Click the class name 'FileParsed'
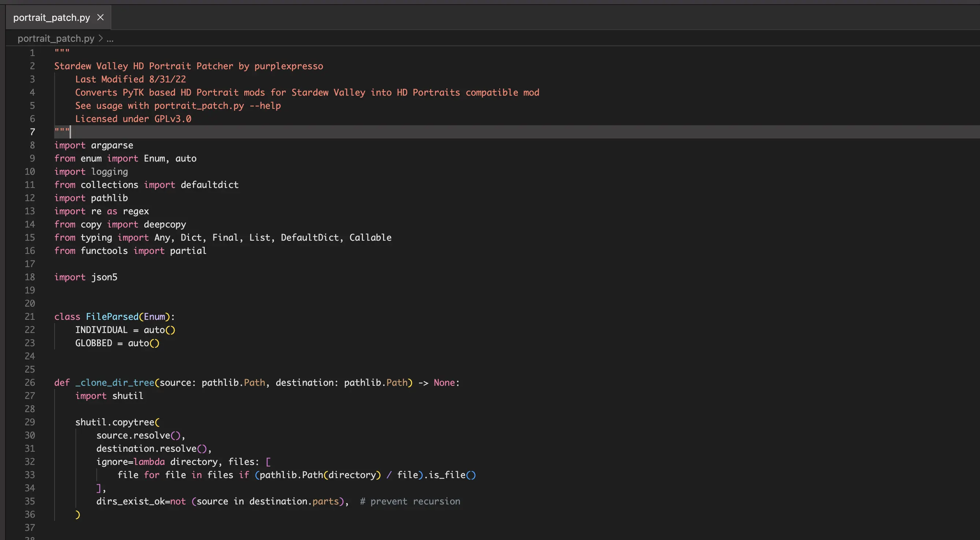Viewport: 980px width, 540px height. [112, 316]
